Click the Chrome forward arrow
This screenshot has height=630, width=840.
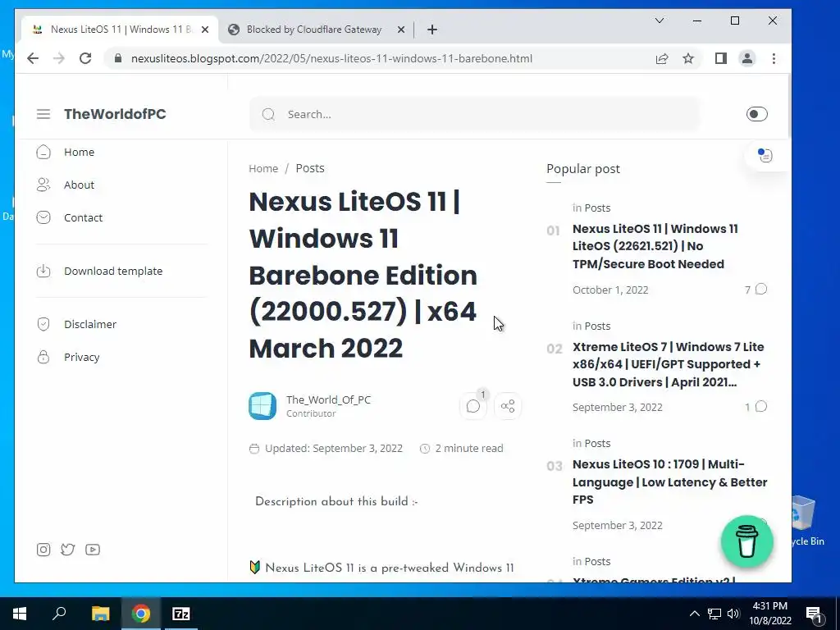pos(59,58)
